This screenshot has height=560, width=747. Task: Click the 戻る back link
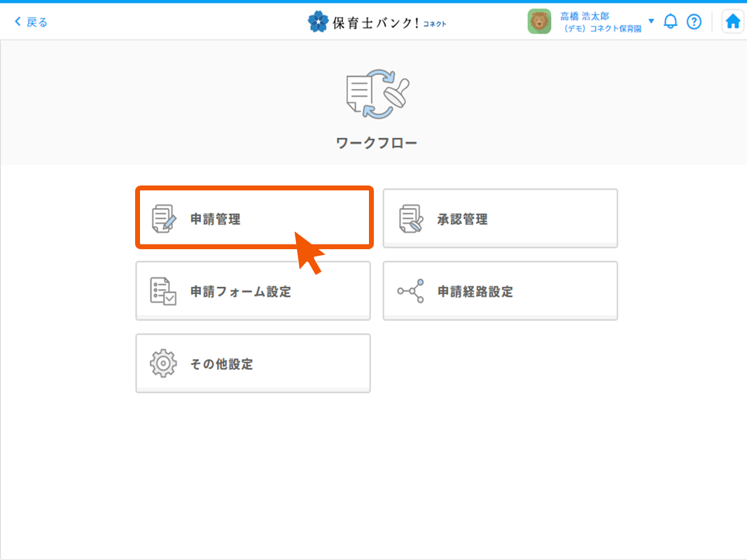point(32,22)
